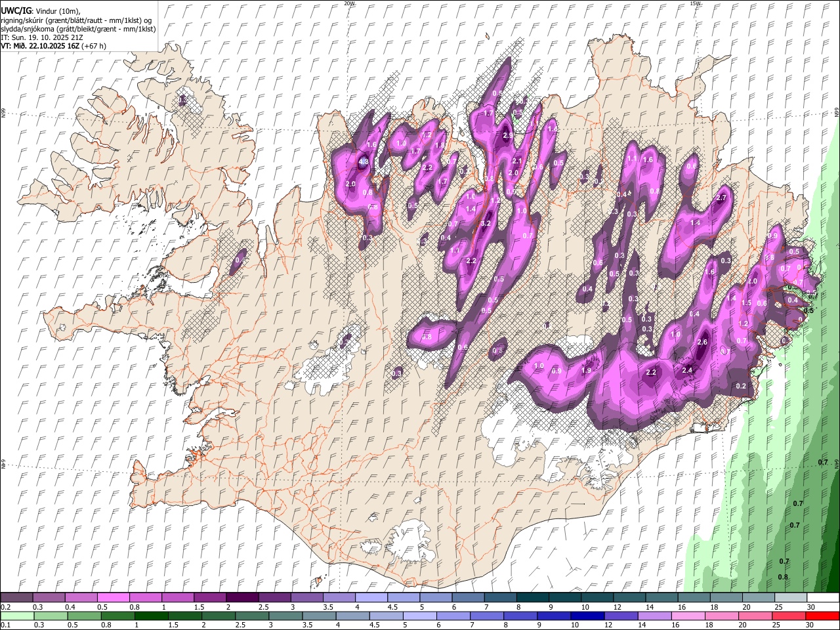Click the 0.2 precipitation value on the map
This screenshot has width=840, height=630.
[742, 386]
